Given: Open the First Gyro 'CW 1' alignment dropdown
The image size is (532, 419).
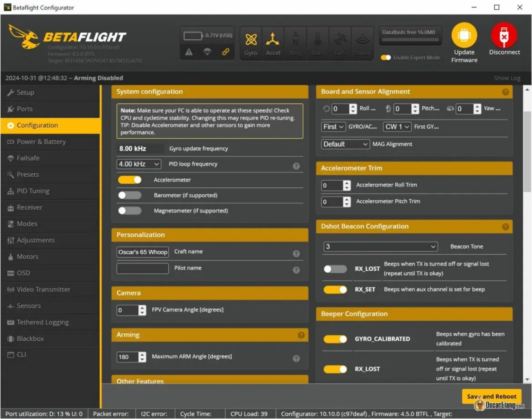Looking at the screenshot, I should (397, 127).
